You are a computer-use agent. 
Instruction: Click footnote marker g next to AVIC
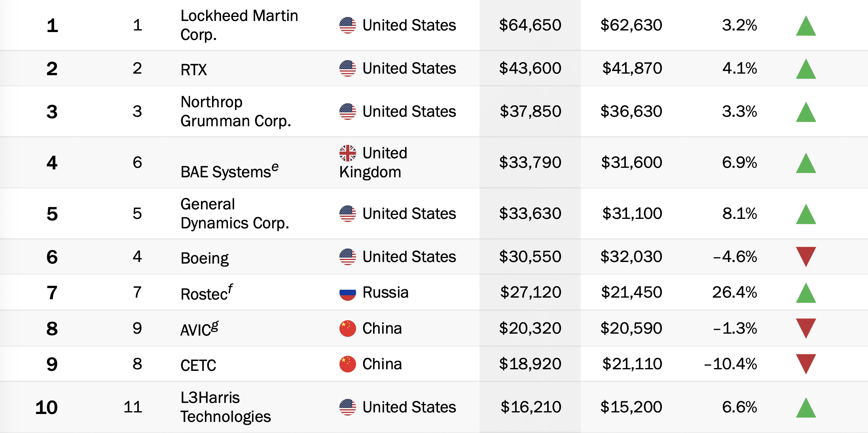tap(215, 326)
